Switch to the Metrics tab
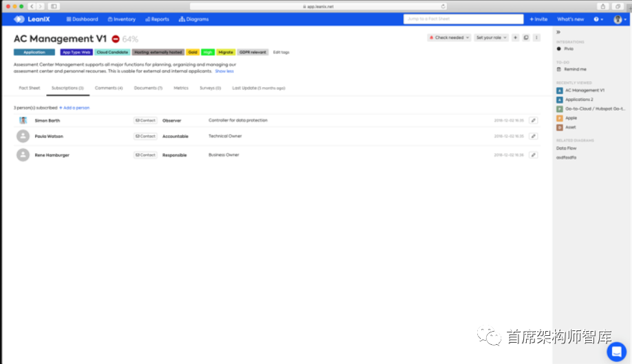 click(181, 88)
